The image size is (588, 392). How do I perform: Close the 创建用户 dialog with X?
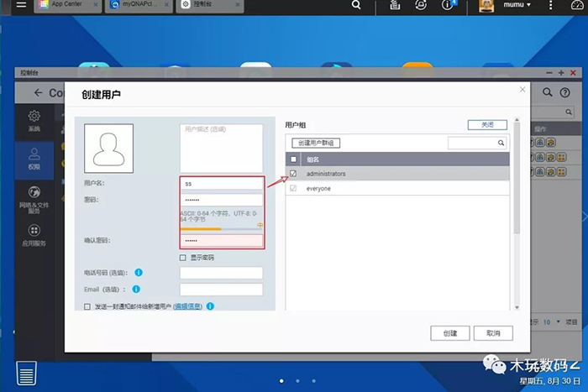(522, 89)
